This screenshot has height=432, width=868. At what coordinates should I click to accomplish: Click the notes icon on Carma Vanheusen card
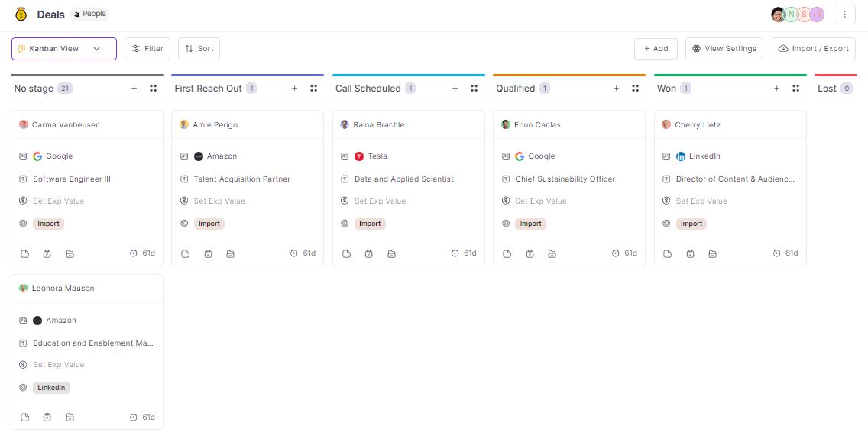pyautogui.click(x=24, y=254)
